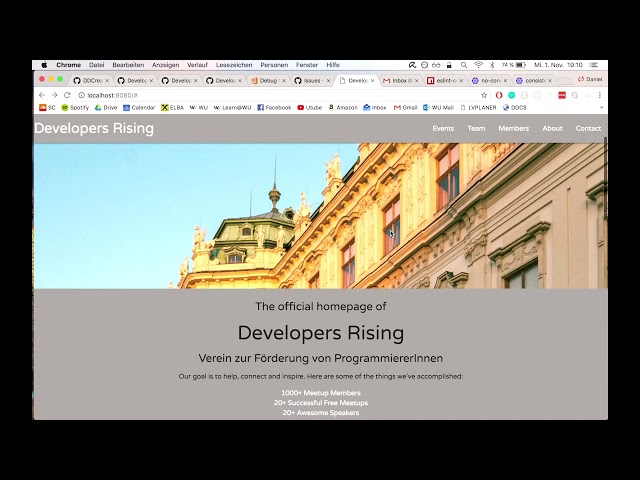Screen dimensions: 640x480
Task: Switch to the Debug tab
Action: (x=266, y=81)
